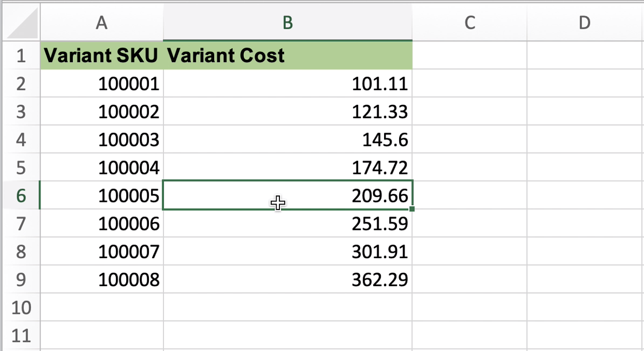Click the Variant Cost header cell
Screen dimensions: 644x351
[287, 56]
